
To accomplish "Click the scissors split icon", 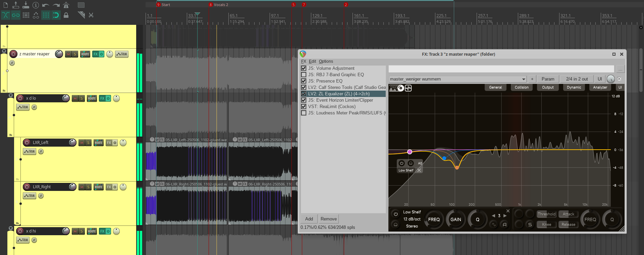I will (x=91, y=15).
